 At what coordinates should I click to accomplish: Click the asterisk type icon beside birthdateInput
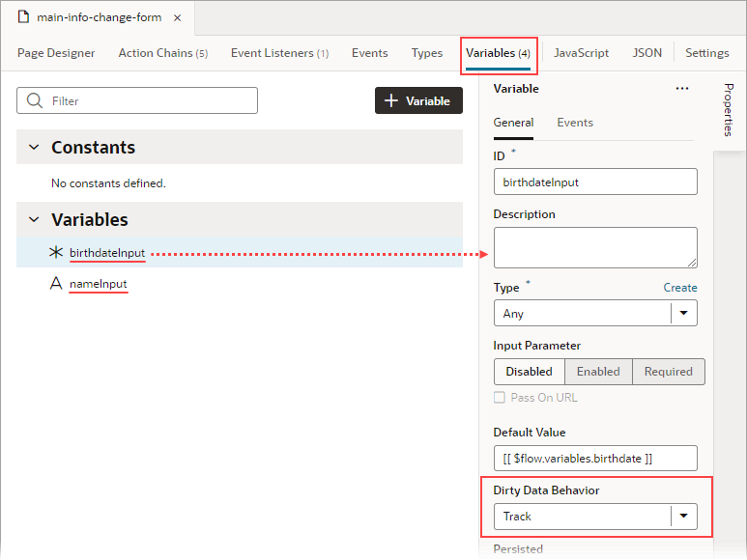[56, 252]
